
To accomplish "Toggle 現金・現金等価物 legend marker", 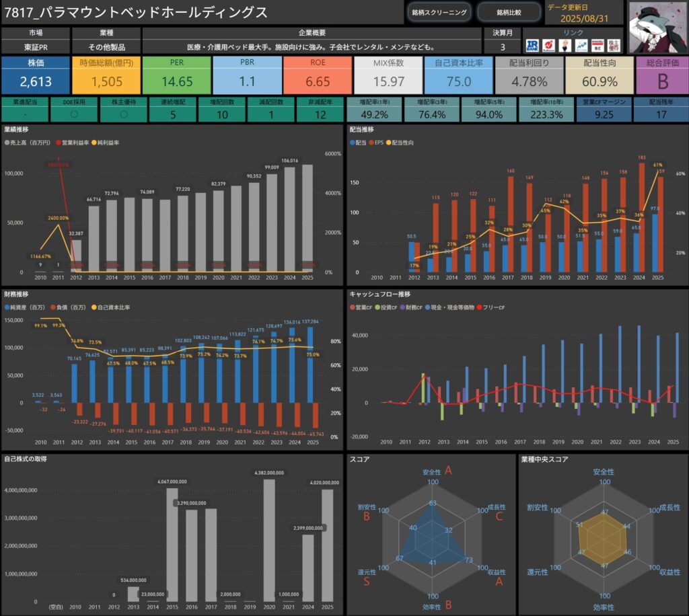I will (x=427, y=307).
